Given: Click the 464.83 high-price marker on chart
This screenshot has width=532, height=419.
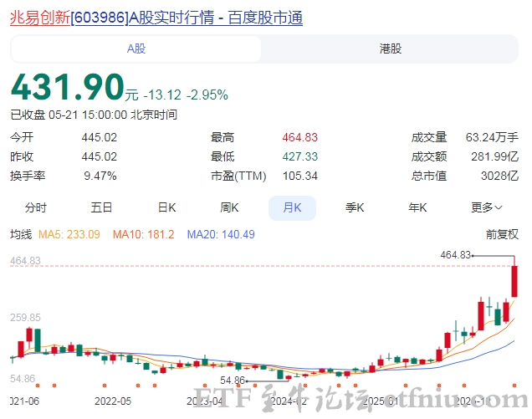Looking at the screenshot, I should [x=455, y=255].
